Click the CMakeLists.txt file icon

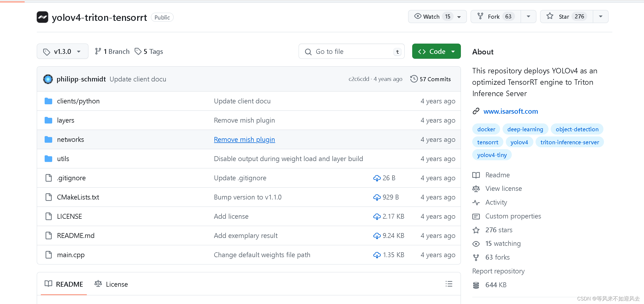[49, 197]
